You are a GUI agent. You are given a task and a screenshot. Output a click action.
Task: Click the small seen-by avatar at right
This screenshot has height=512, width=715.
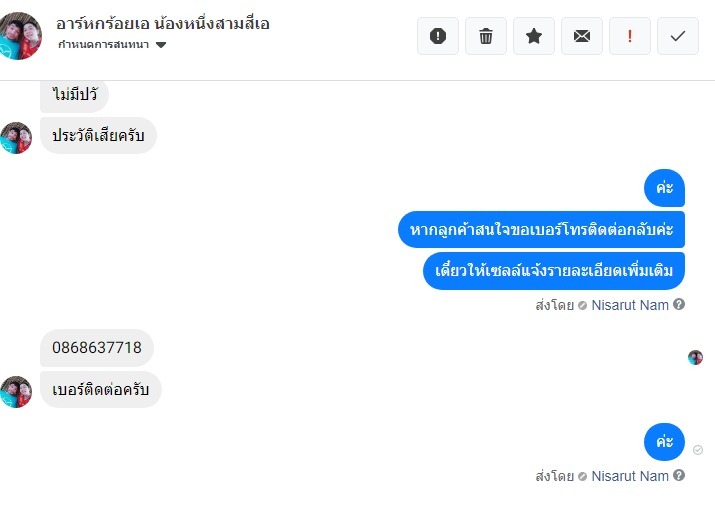(x=695, y=357)
